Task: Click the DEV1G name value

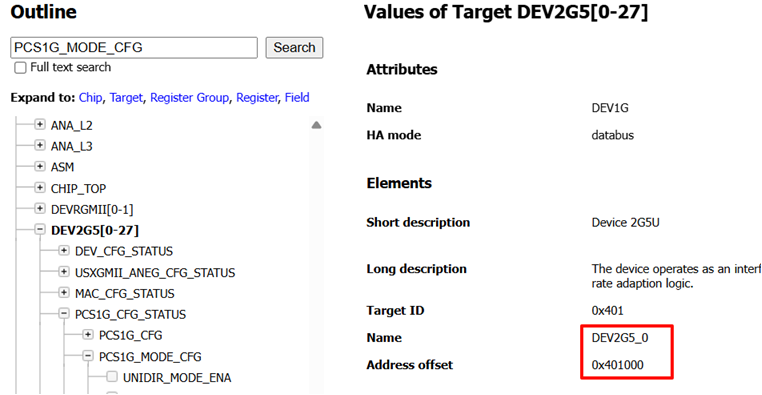Action: coord(610,108)
